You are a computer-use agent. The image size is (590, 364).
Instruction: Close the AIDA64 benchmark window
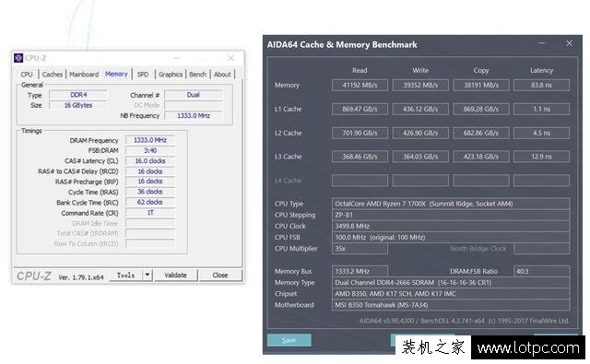click(x=570, y=43)
